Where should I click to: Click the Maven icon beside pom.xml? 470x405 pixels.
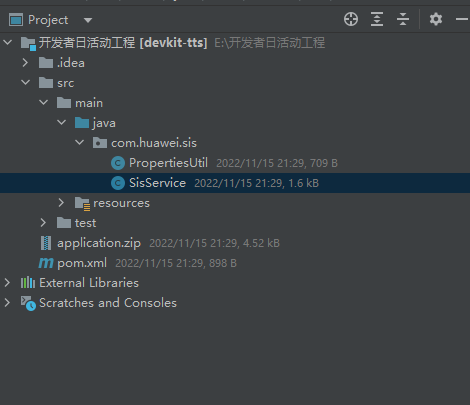click(46, 263)
